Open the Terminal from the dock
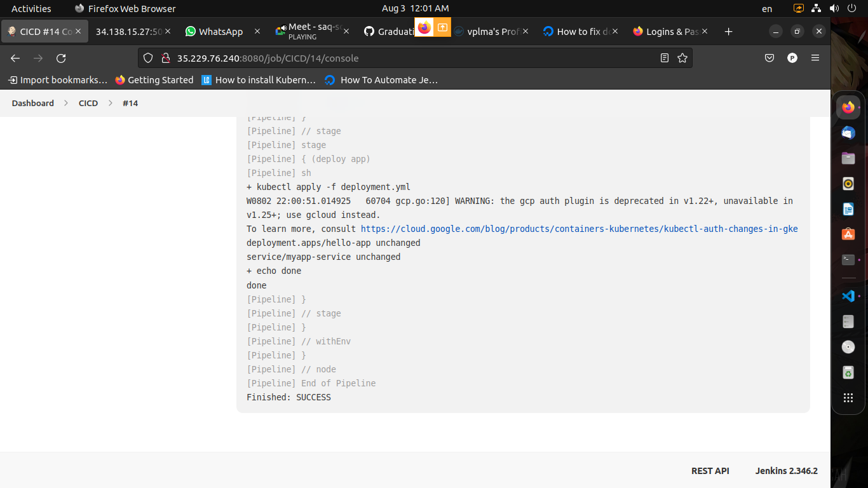 tap(848, 259)
